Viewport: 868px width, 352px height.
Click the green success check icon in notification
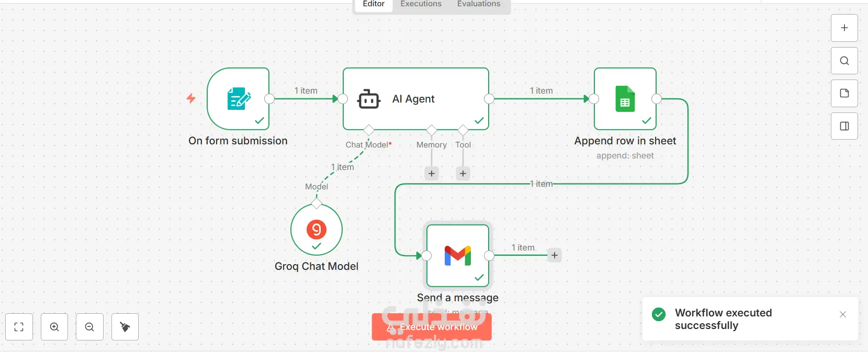[x=659, y=314]
